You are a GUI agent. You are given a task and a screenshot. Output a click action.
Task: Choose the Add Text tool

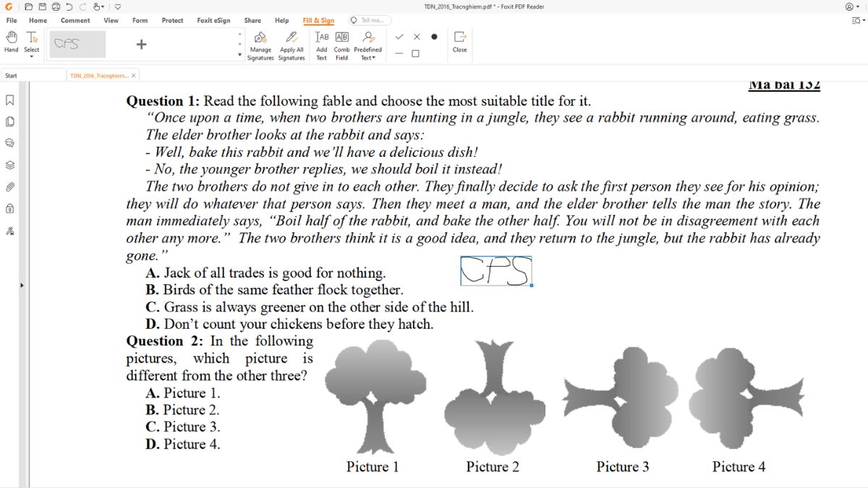coord(322,46)
